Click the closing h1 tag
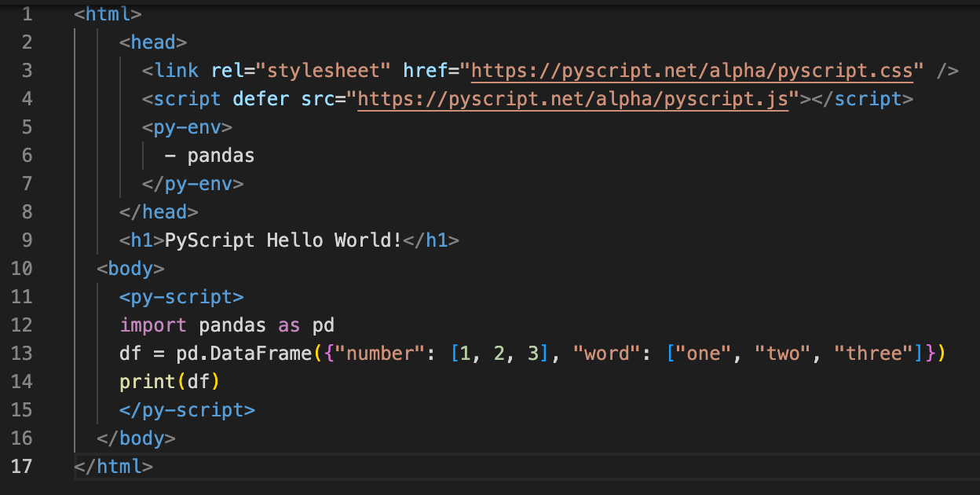 pos(431,240)
